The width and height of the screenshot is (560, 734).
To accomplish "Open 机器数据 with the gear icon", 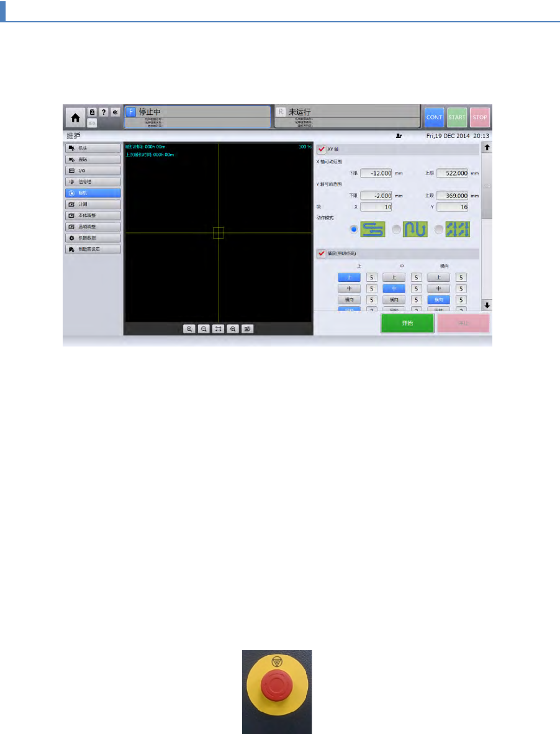I will (x=93, y=238).
